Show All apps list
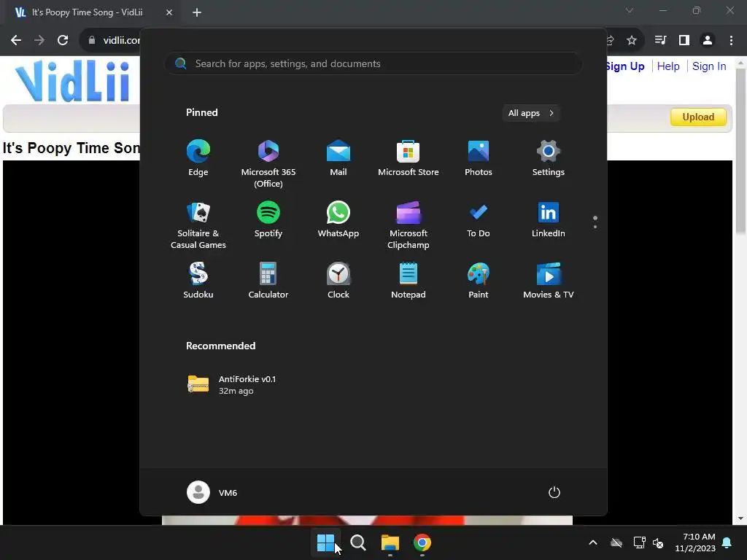 [x=531, y=113]
